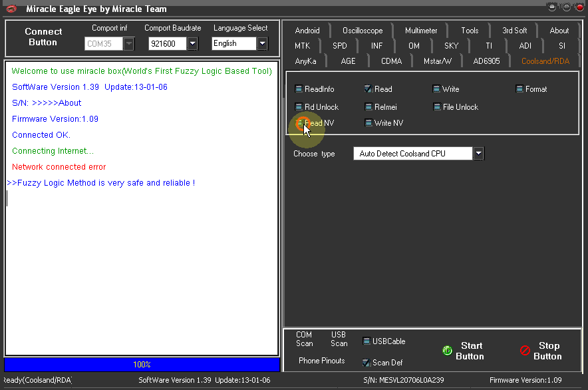
Task: Open the Comport inf dropdown arrow
Action: [129, 44]
